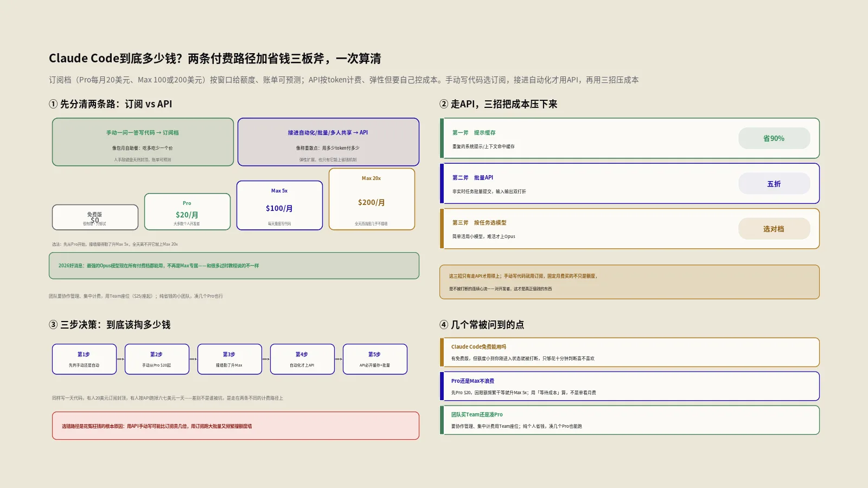Click the '省90%' badge
The width and height of the screenshot is (868, 488).
click(774, 138)
